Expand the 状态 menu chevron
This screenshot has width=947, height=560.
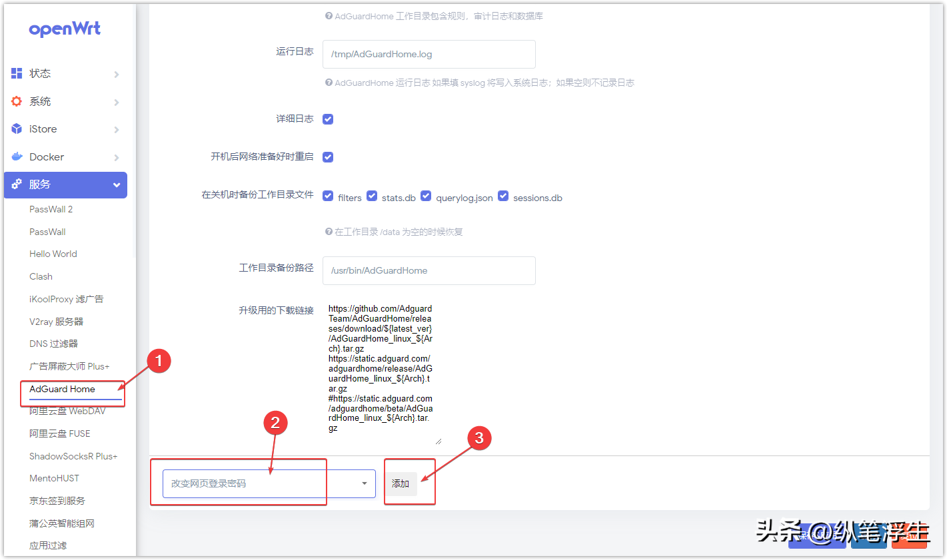(x=117, y=74)
